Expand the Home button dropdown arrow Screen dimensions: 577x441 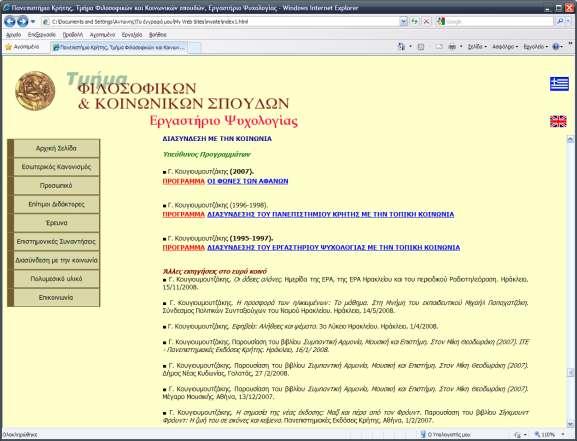tap(410, 47)
